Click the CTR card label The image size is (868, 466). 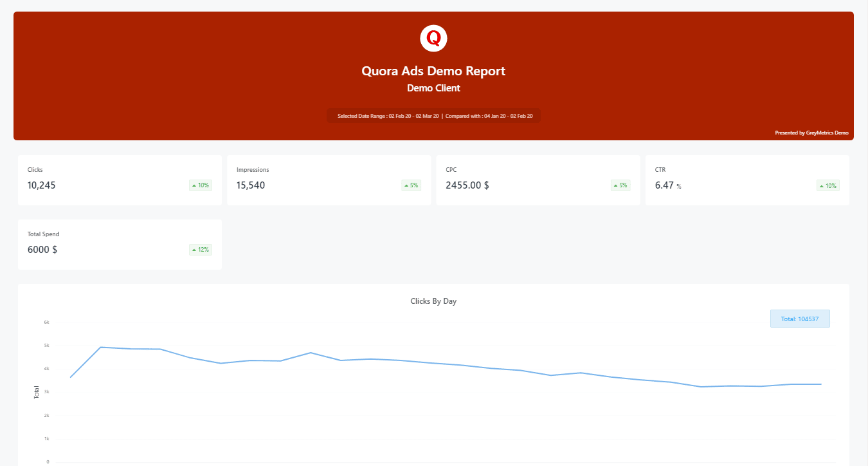(660, 170)
